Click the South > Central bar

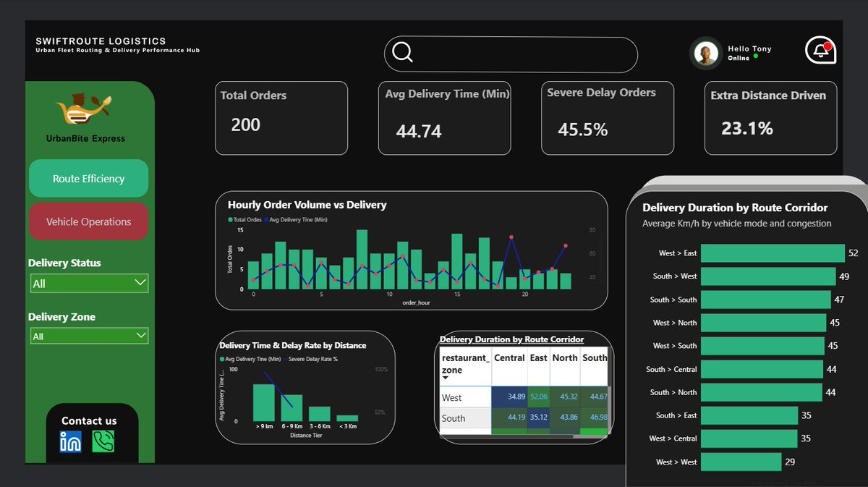point(762,369)
